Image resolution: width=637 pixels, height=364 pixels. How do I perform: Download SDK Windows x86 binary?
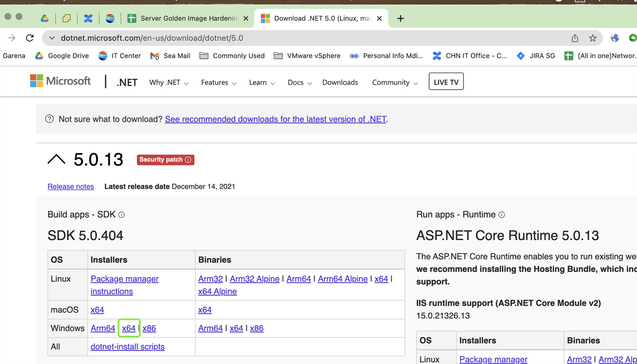pyautogui.click(x=257, y=328)
